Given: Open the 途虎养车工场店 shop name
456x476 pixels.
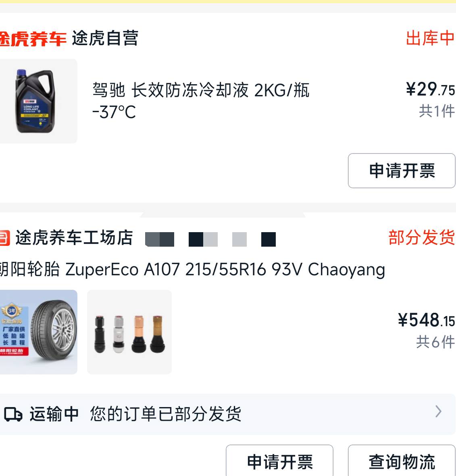Looking at the screenshot, I should (x=74, y=238).
